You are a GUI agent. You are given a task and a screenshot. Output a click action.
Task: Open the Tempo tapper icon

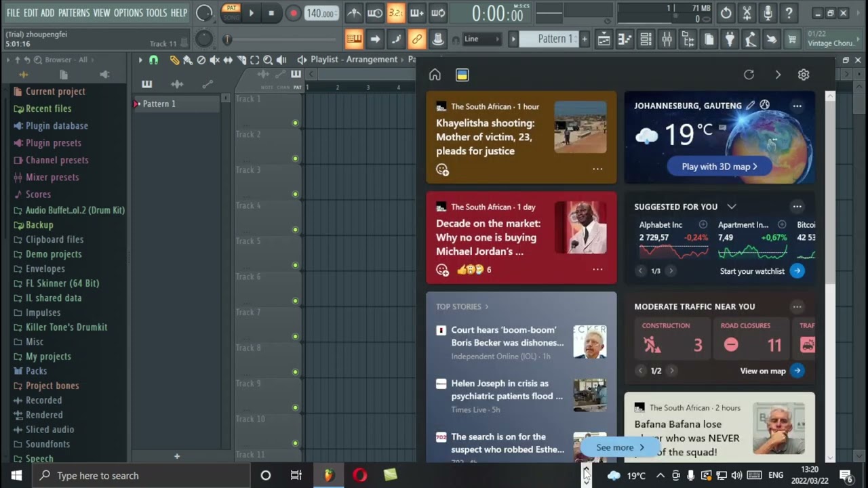pyautogui.click(x=751, y=39)
